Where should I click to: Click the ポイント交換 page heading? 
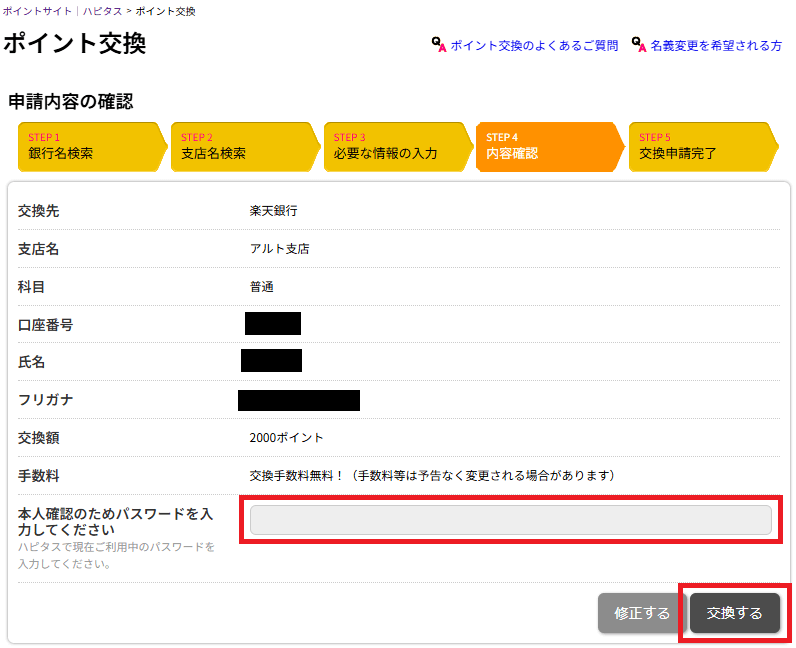(75, 45)
